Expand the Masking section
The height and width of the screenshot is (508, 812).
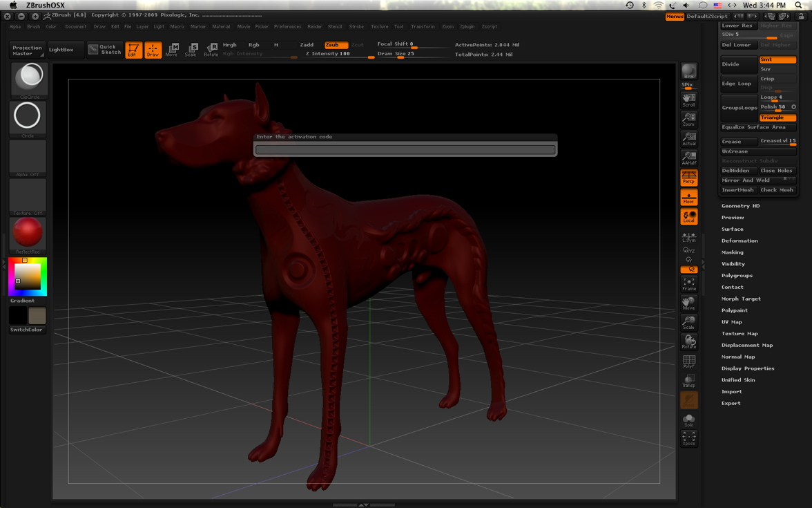[733, 252]
